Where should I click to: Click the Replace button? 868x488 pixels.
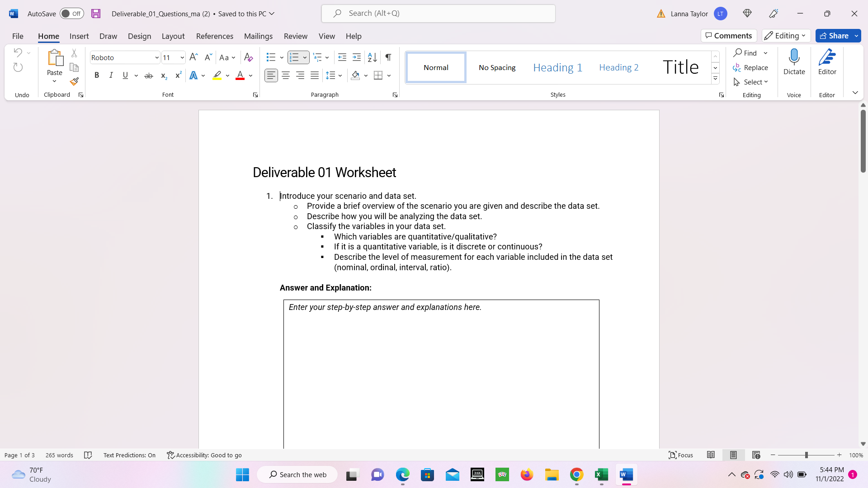coord(751,68)
